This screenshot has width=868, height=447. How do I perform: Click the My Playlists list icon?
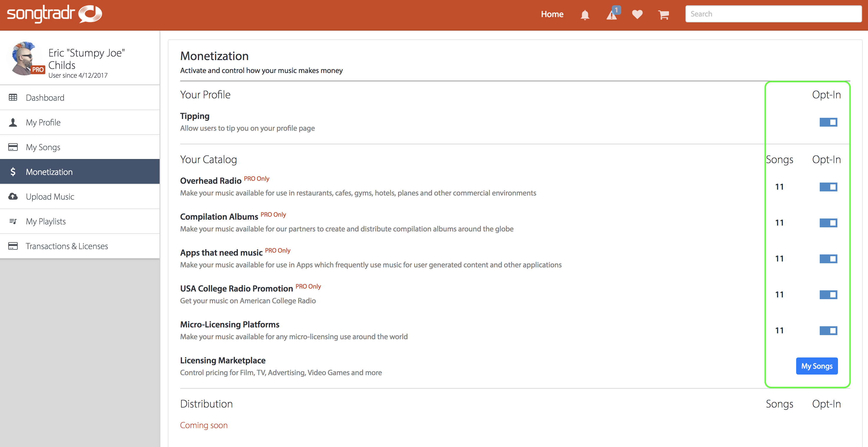(13, 221)
